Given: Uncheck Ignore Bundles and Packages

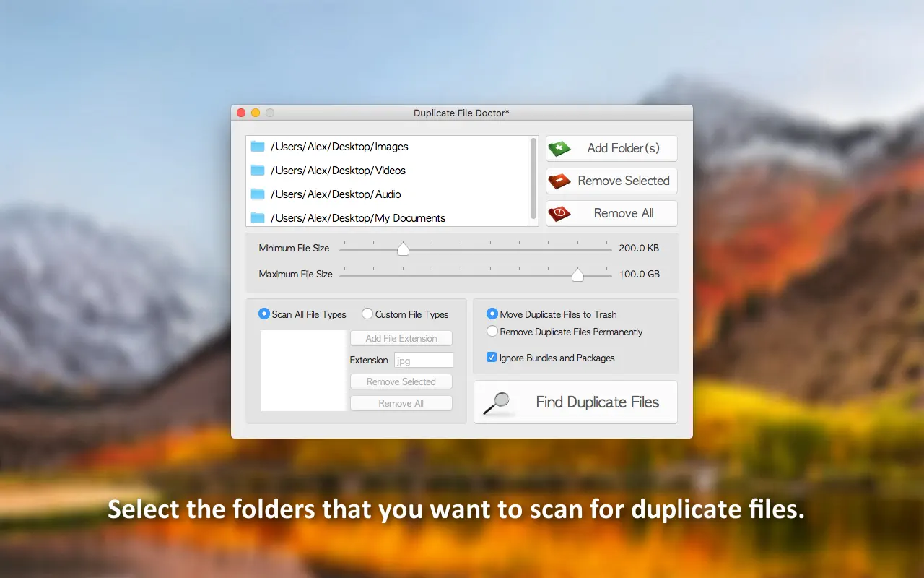Looking at the screenshot, I should [492, 358].
